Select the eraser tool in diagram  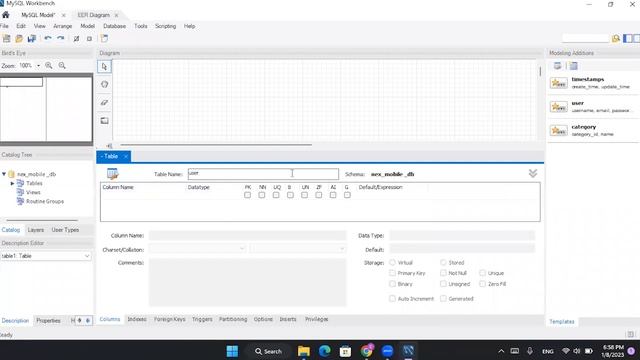coord(104,102)
